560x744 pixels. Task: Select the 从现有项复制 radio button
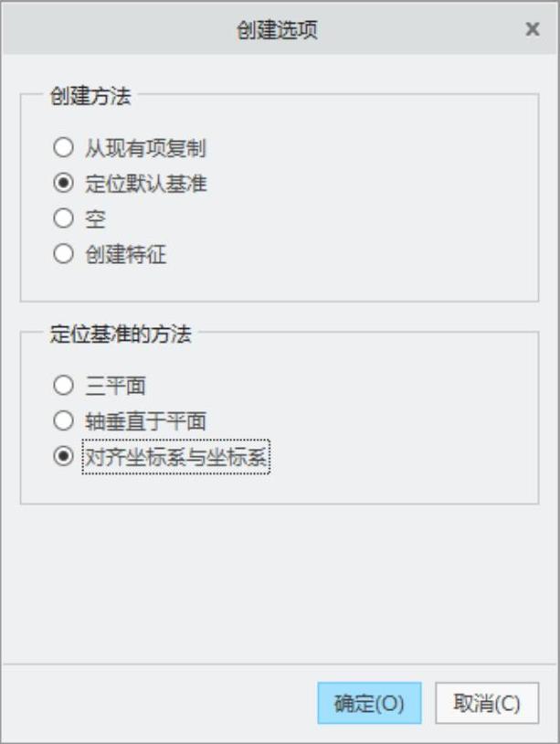(63, 147)
